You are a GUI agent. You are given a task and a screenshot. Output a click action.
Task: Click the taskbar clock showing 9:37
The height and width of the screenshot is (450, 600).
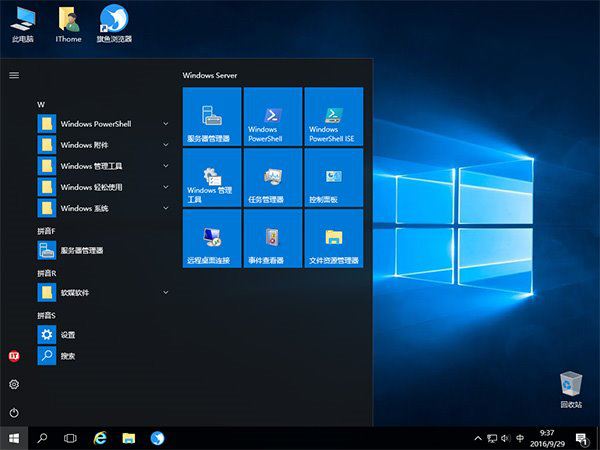(546, 438)
